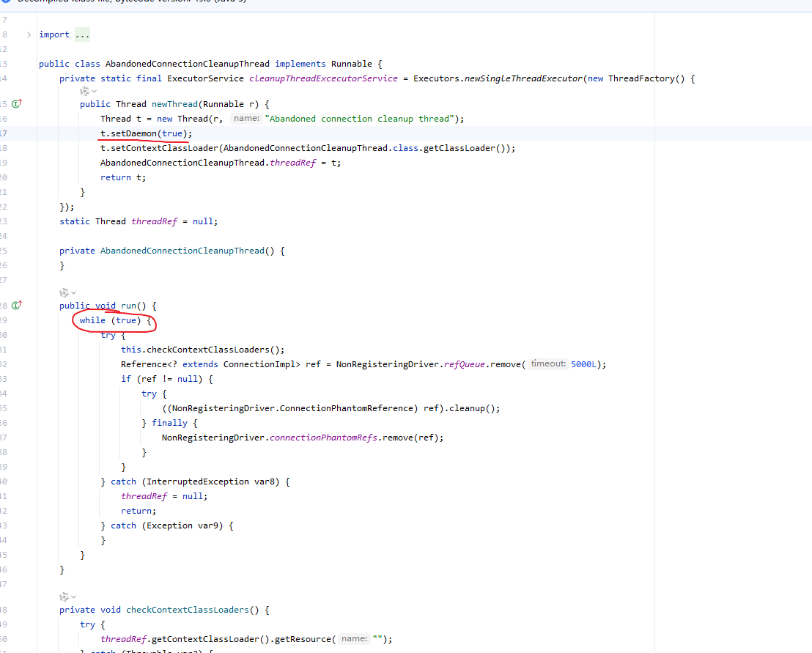This screenshot has width=812, height=653.
Task: Click the implements gutter icon beside run()
Action: (x=17, y=305)
